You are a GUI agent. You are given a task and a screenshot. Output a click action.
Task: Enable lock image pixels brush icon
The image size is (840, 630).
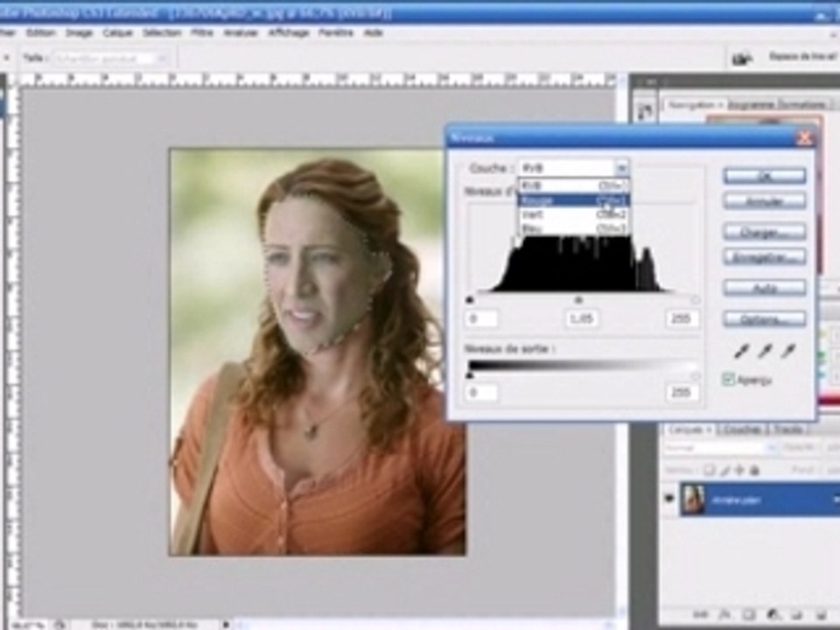coord(724,471)
